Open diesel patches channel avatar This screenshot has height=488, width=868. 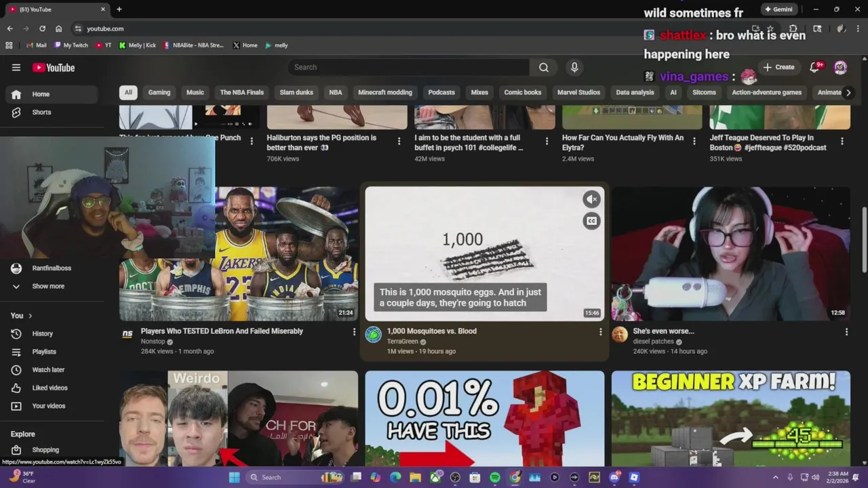[x=620, y=334]
